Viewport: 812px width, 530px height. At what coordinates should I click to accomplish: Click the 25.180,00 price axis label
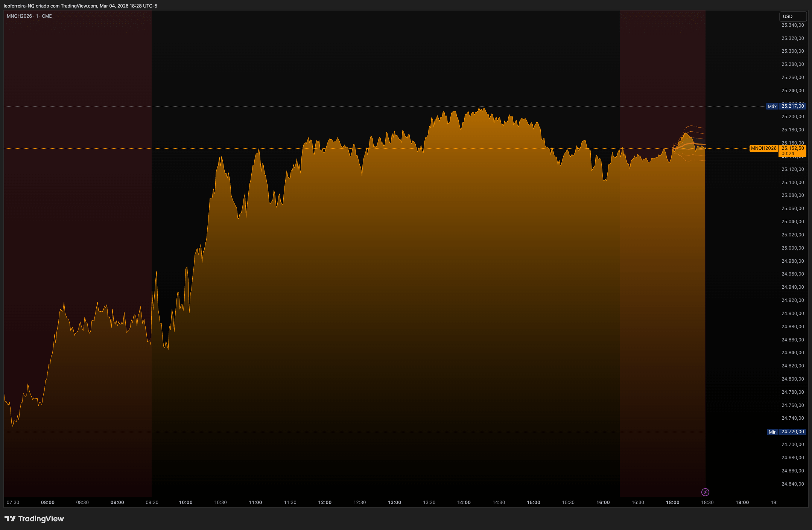[793, 130]
